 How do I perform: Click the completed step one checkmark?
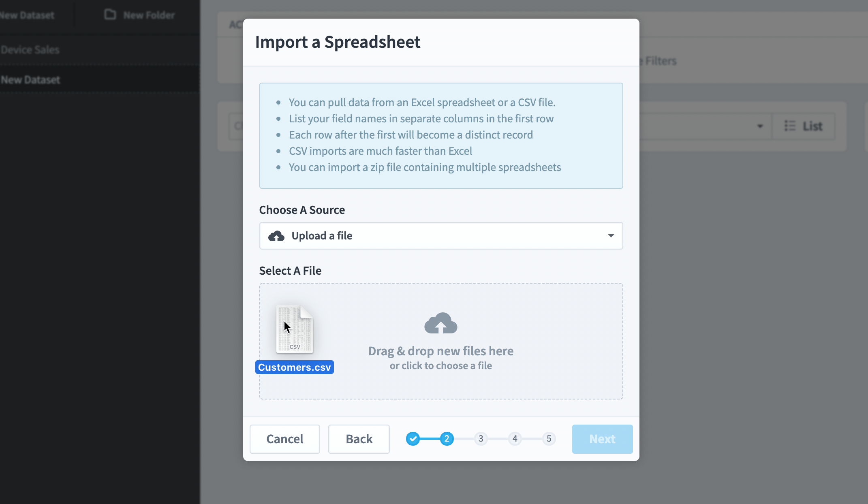(x=413, y=439)
